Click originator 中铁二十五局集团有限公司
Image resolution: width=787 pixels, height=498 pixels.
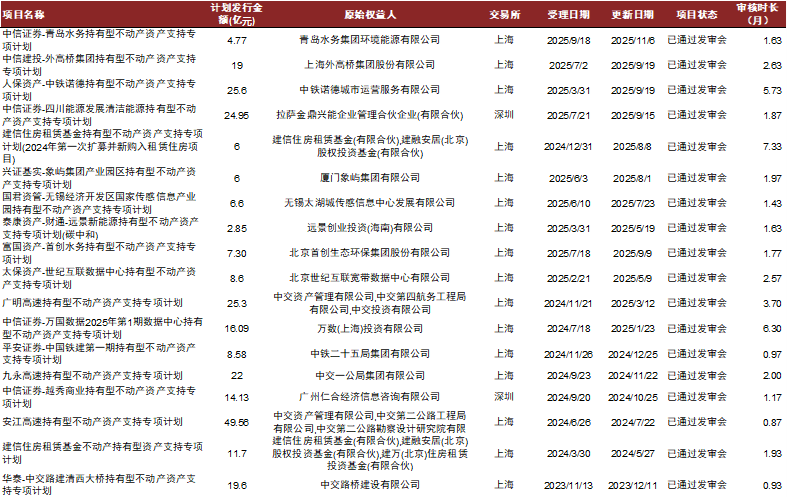click(370, 354)
